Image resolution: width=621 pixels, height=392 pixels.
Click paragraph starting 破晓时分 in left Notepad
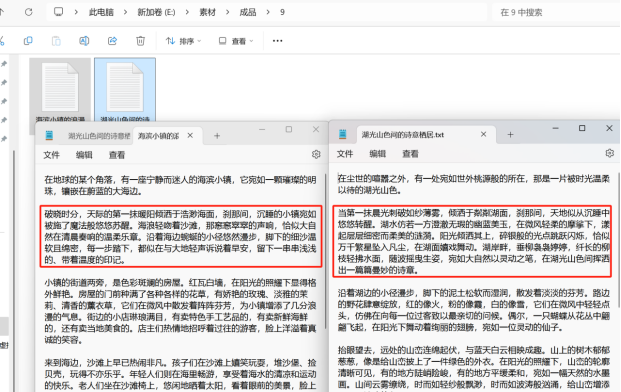pyautogui.click(x=181, y=237)
